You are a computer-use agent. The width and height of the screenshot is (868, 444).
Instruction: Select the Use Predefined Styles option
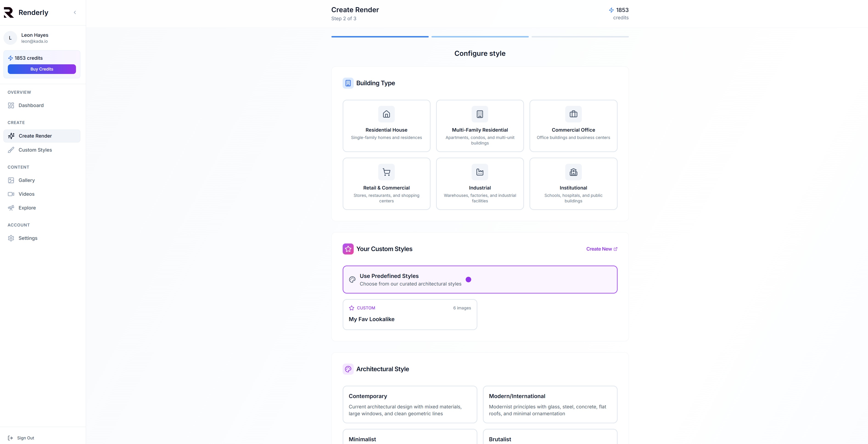tap(480, 280)
